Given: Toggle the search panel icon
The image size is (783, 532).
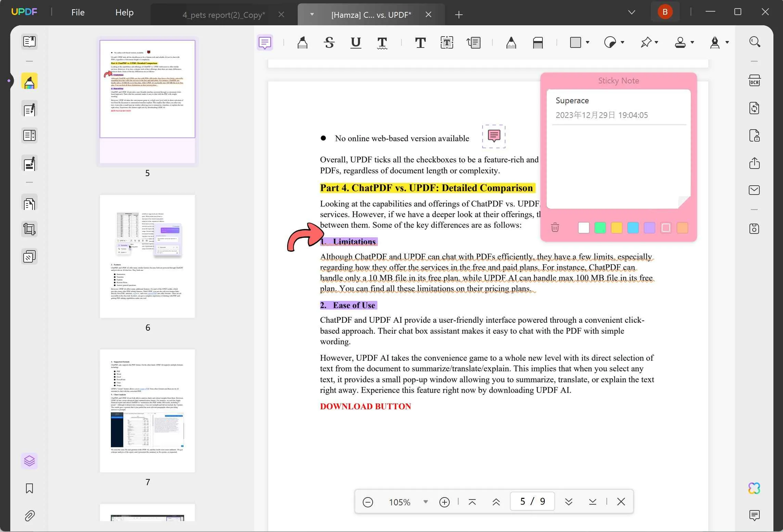Looking at the screenshot, I should [x=755, y=42].
